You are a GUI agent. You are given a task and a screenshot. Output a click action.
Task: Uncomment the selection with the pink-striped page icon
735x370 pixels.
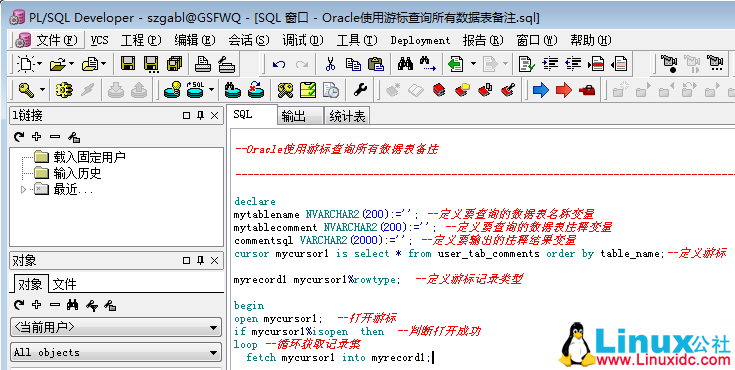tap(620, 64)
